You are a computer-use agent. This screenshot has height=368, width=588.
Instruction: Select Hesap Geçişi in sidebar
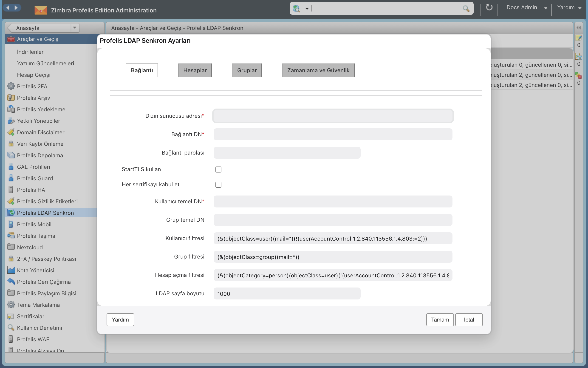(34, 75)
